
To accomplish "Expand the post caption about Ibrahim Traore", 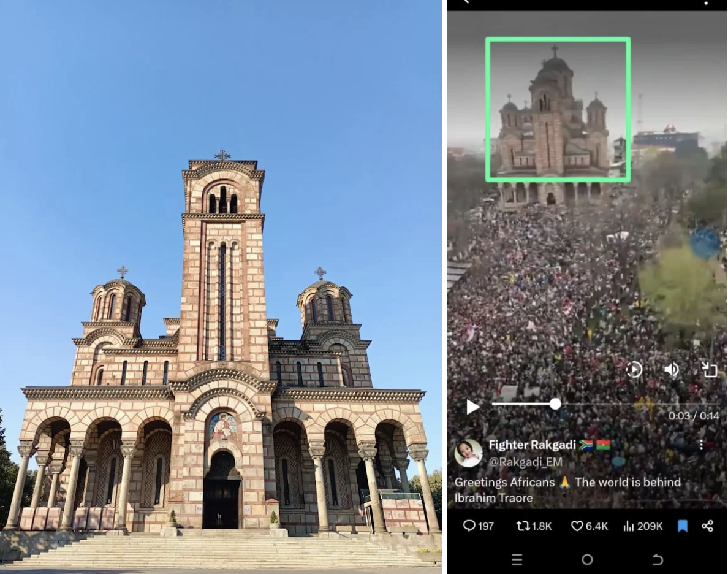I will point(567,490).
